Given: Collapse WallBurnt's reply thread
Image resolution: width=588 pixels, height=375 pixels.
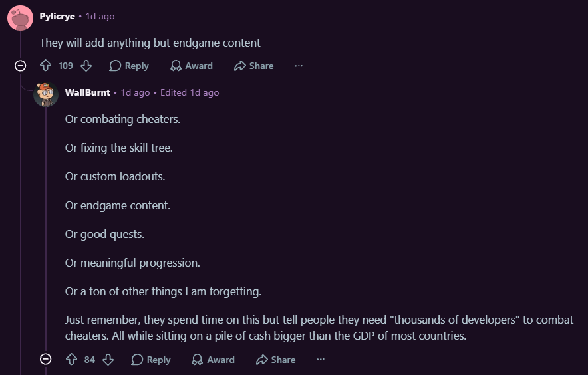Looking at the screenshot, I should [x=46, y=359].
